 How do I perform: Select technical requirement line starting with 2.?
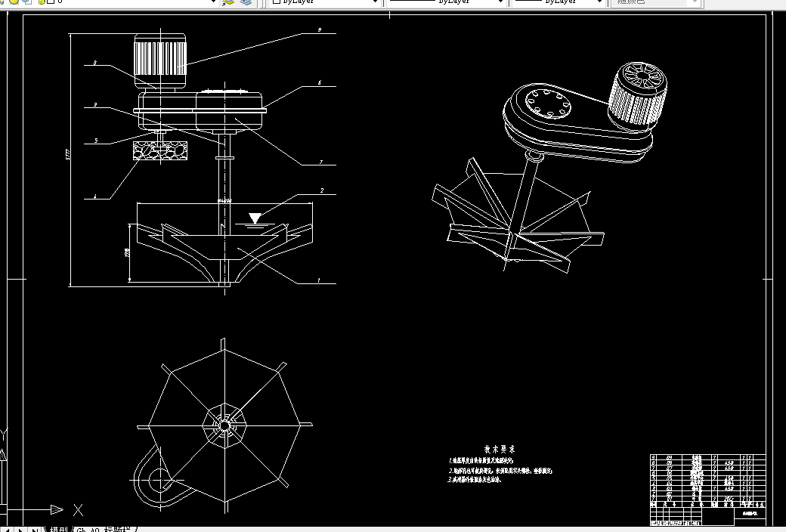[501, 470]
